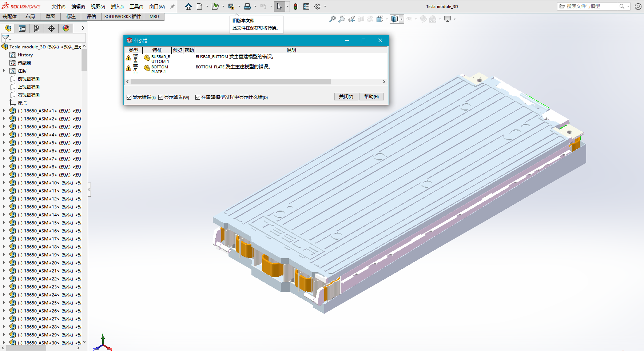Click the New document icon

[x=199, y=7]
